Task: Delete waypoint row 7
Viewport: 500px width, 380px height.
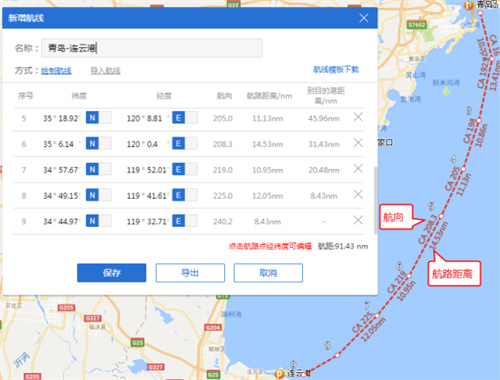Action: pyautogui.click(x=358, y=168)
